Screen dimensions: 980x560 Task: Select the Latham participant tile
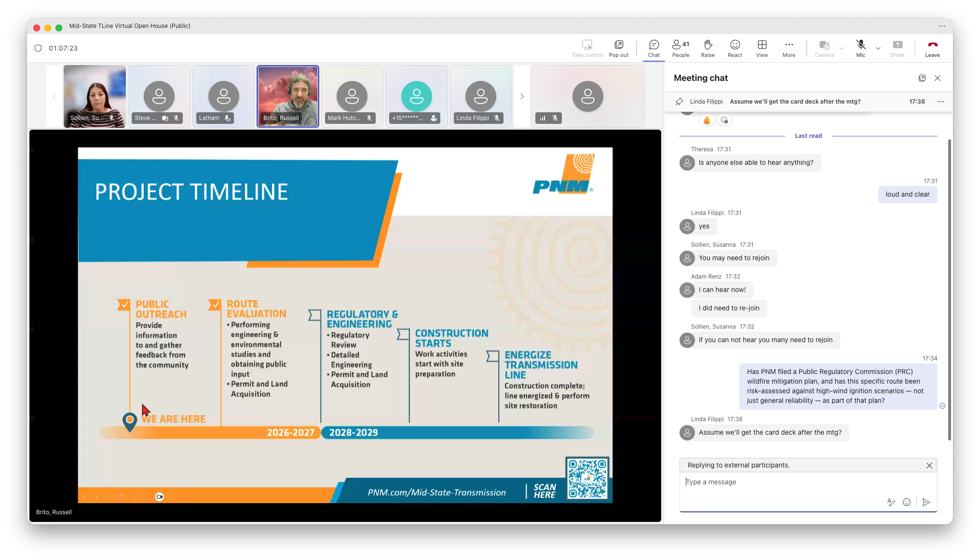pos(223,96)
